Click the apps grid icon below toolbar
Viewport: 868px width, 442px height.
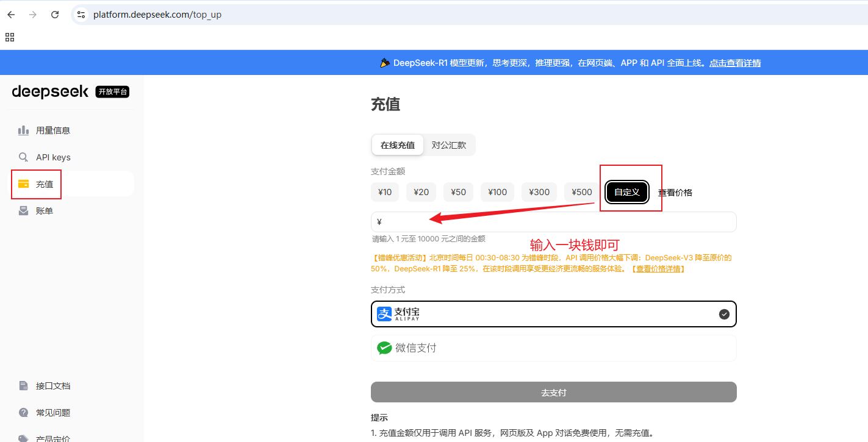[x=9, y=37]
